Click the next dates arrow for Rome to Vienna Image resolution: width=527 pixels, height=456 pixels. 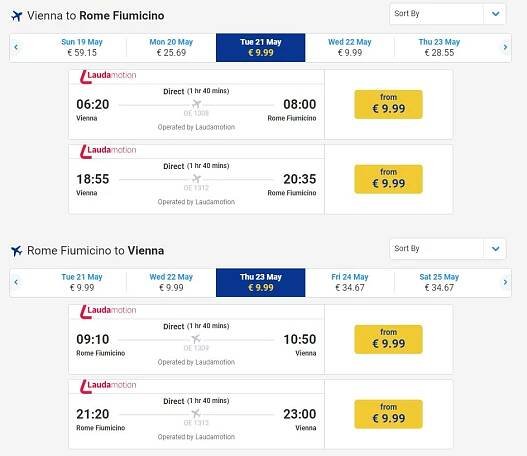point(505,282)
